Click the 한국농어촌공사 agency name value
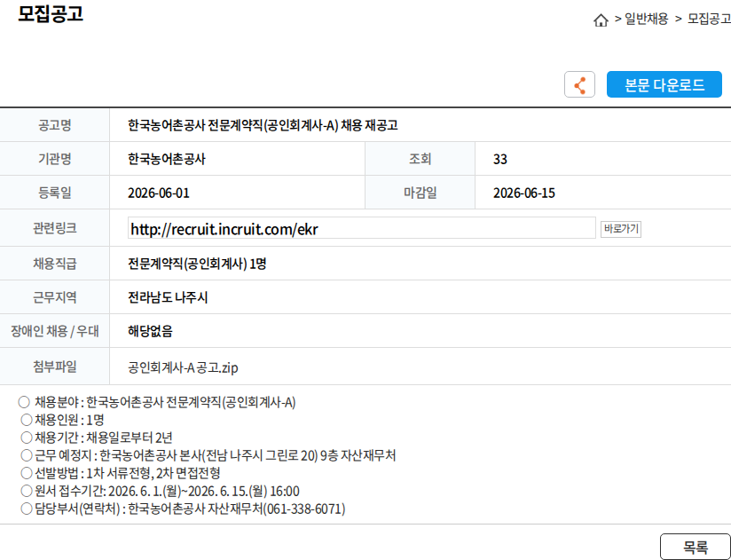 point(167,159)
